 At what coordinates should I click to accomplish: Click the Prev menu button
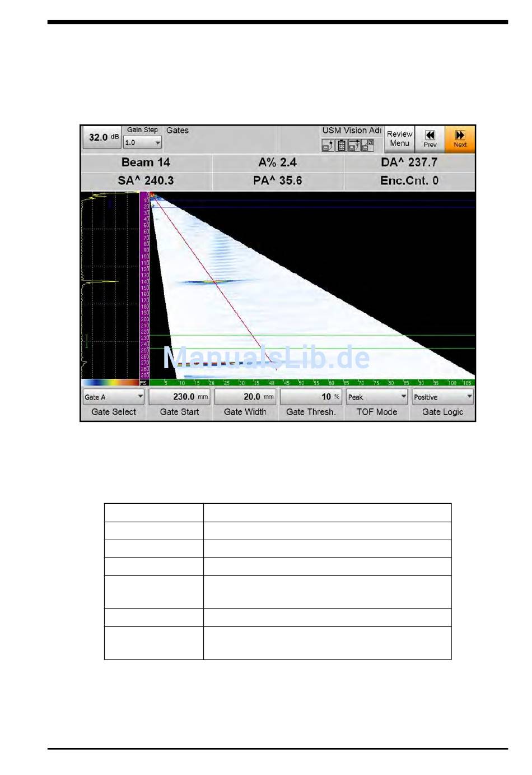(430, 139)
